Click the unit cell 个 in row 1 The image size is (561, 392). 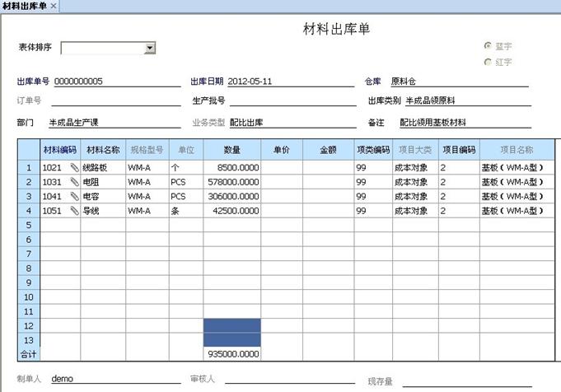[186, 167]
